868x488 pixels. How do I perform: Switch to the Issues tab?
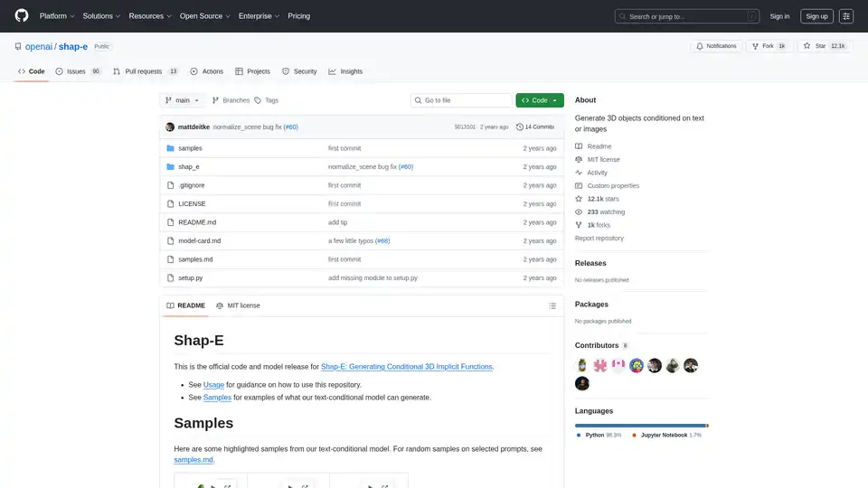coord(78,71)
